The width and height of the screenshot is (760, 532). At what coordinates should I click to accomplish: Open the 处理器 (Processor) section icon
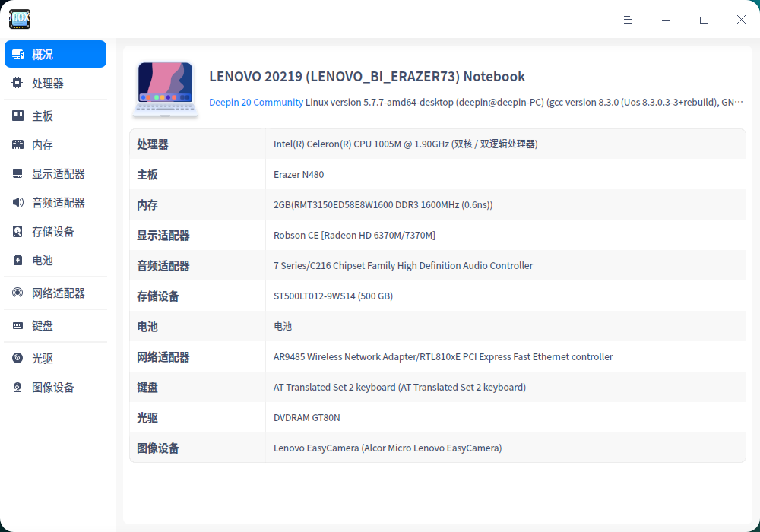[17, 83]
